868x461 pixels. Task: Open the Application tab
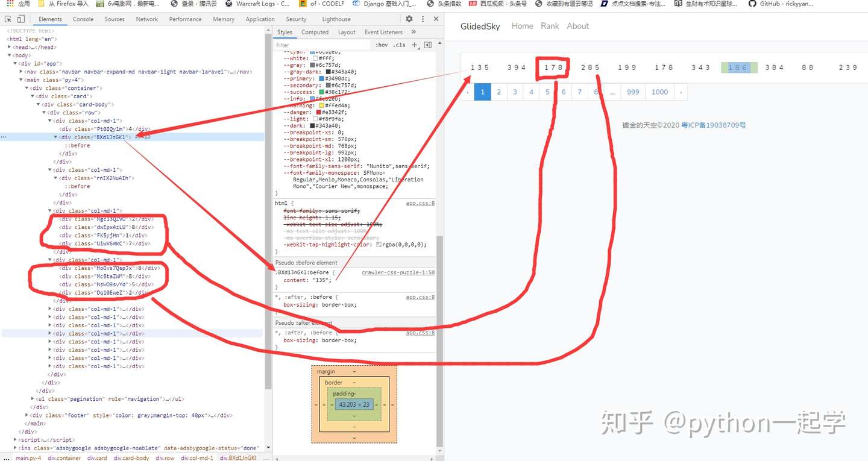[260, 19]
